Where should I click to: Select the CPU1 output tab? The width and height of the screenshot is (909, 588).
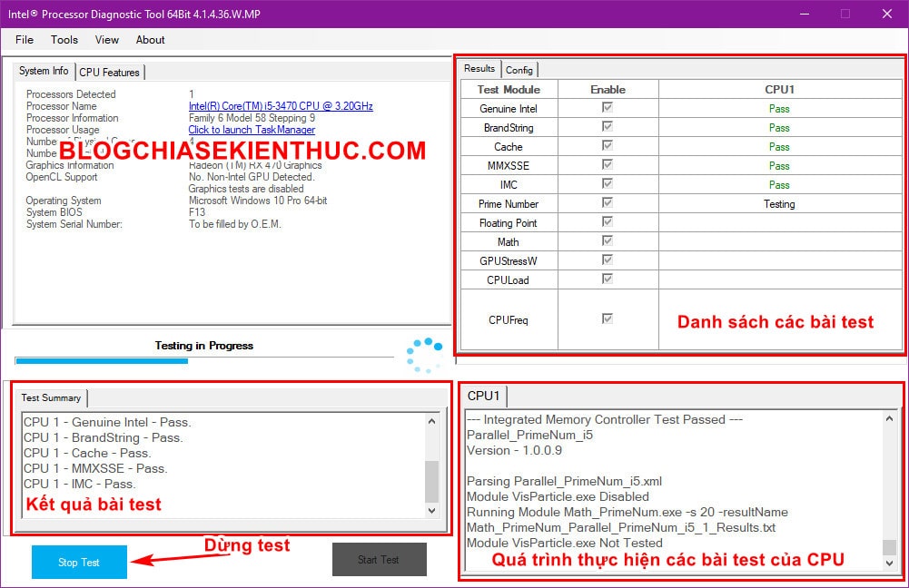pos(483,396)
